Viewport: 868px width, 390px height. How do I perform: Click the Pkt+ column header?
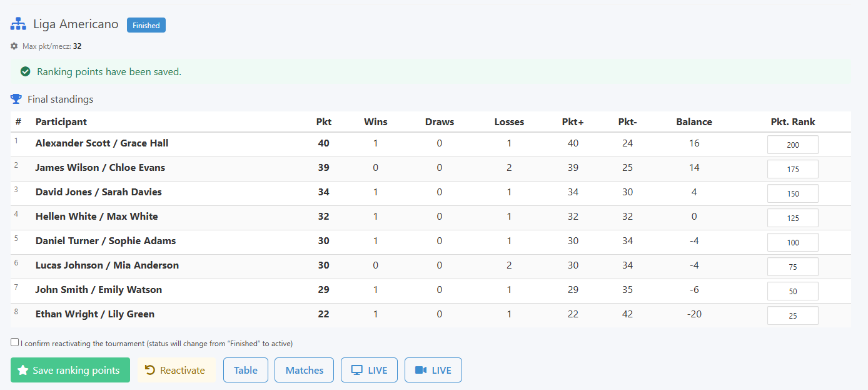tap(573, 122)
